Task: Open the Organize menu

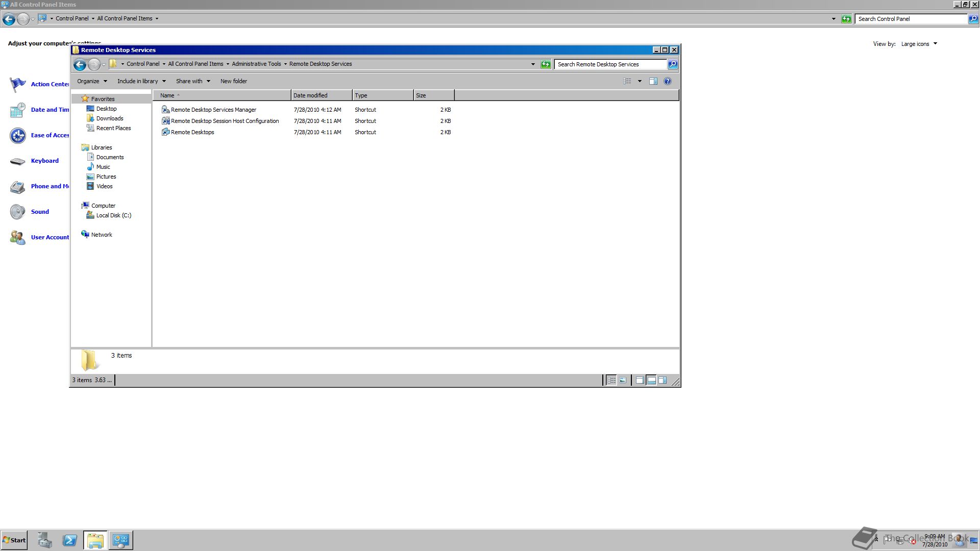Action: click(92, 81)
